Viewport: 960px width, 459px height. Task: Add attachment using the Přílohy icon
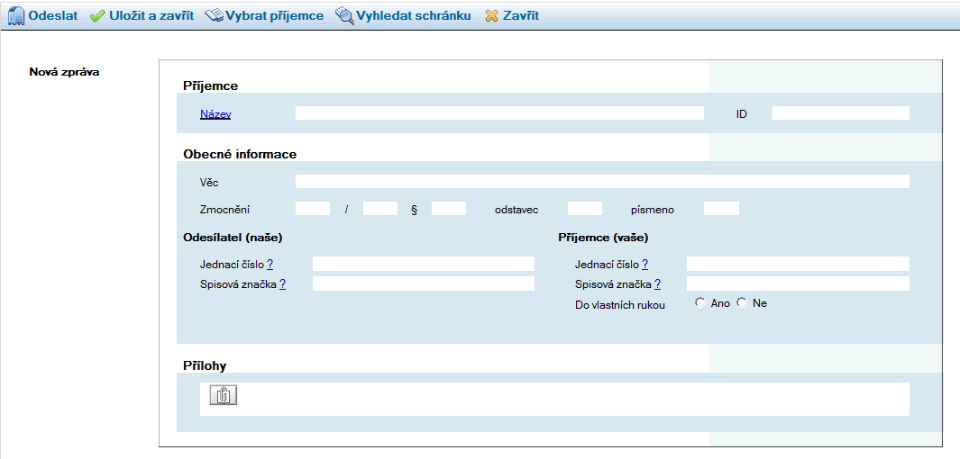(x=223, y=395)
